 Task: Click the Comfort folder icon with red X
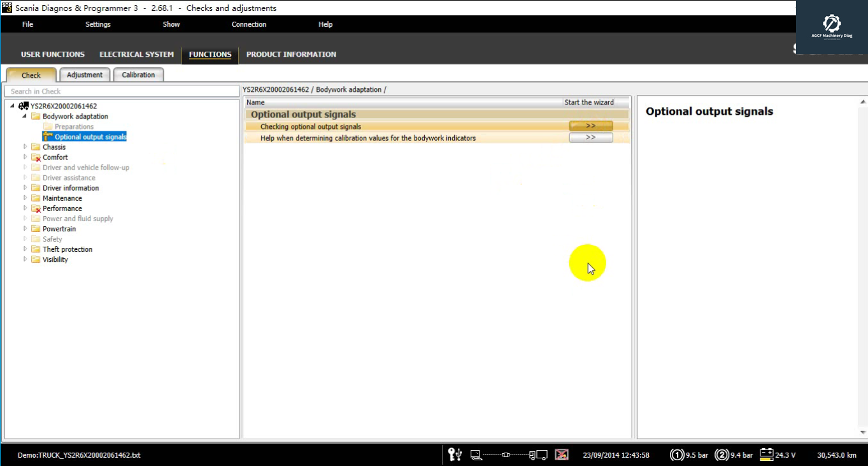point(36,157)
